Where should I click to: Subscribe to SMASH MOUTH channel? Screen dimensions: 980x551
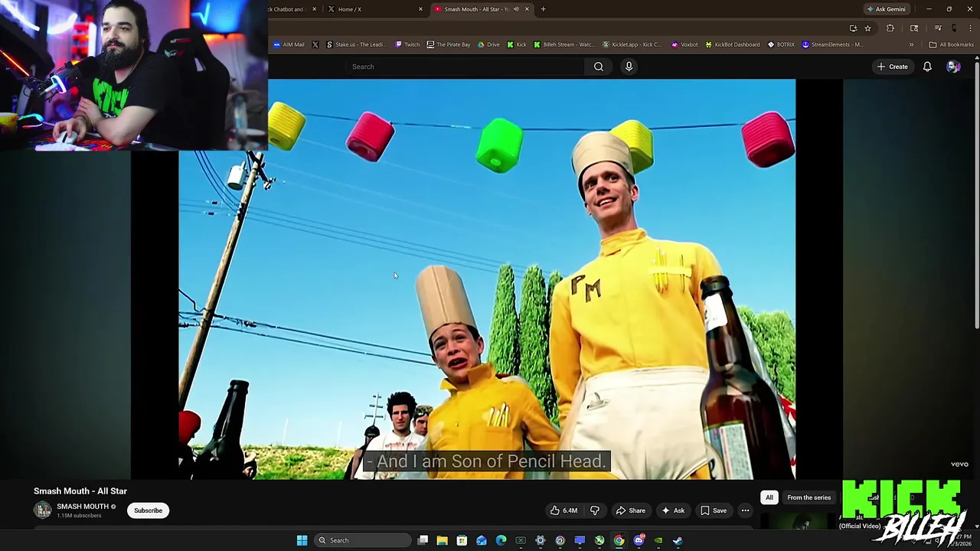click(x=149, y=510)
